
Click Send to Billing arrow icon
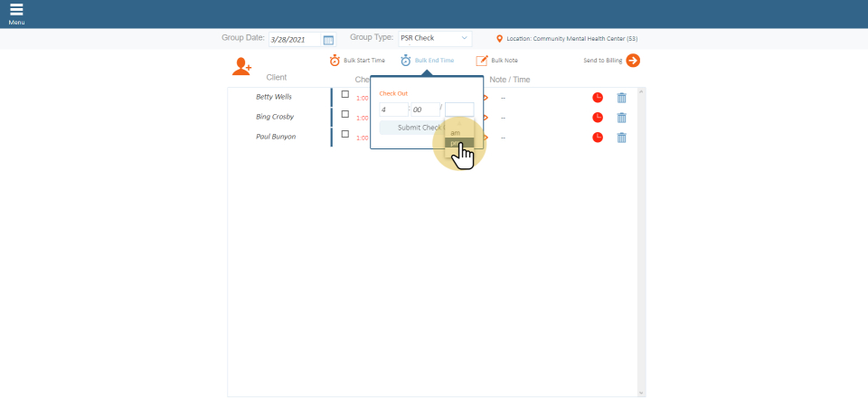tap(633, 61)
